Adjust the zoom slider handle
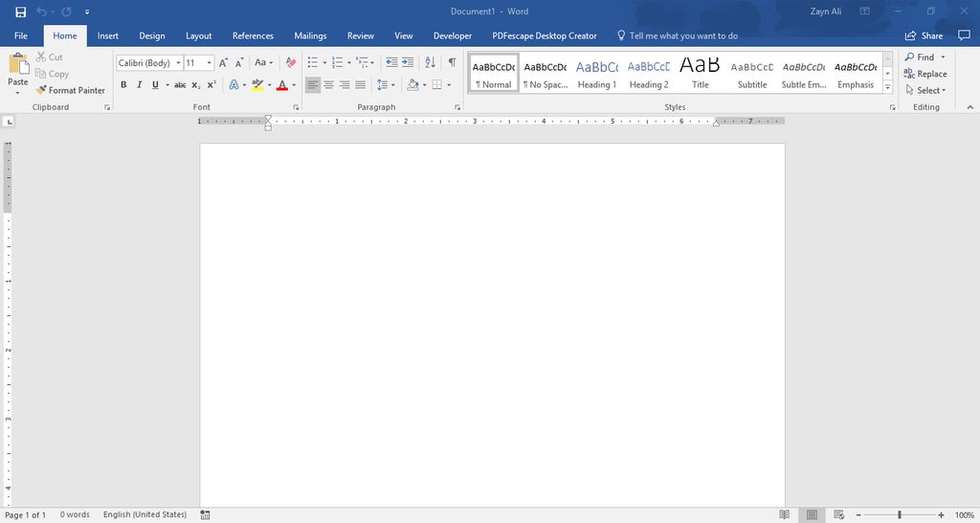 (x=900, y=515)
